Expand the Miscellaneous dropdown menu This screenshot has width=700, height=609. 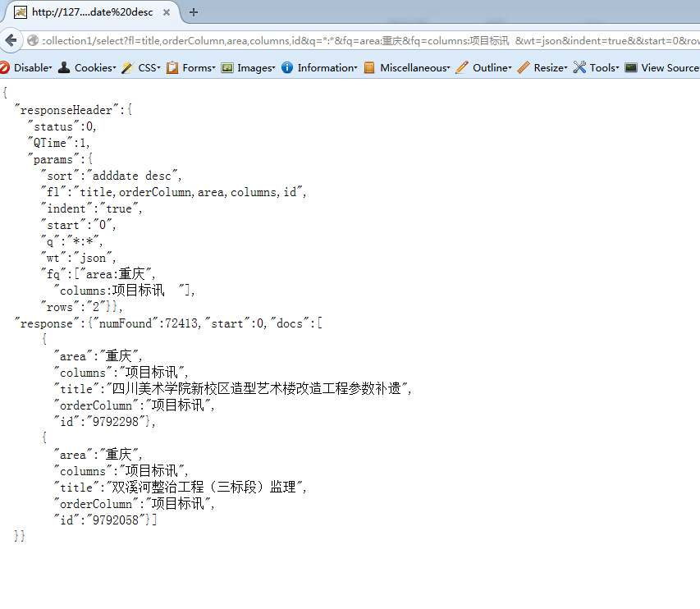pos(415,67)
